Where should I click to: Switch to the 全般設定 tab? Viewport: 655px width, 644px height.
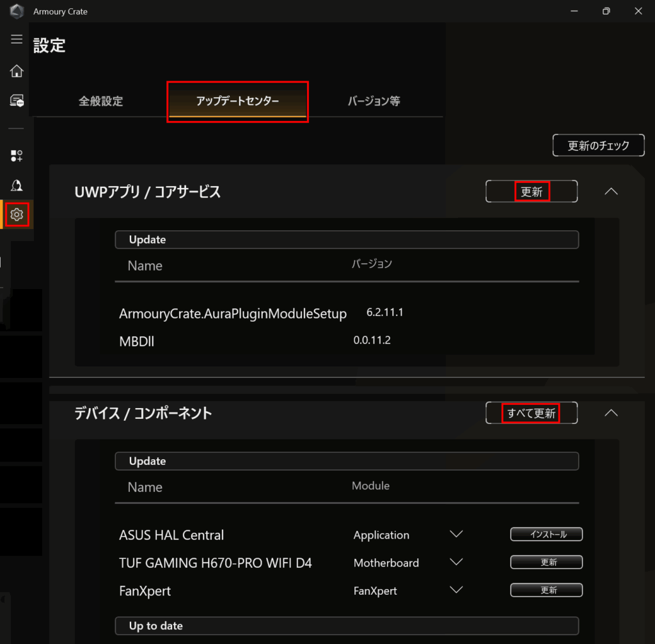[x=100, y=101]
